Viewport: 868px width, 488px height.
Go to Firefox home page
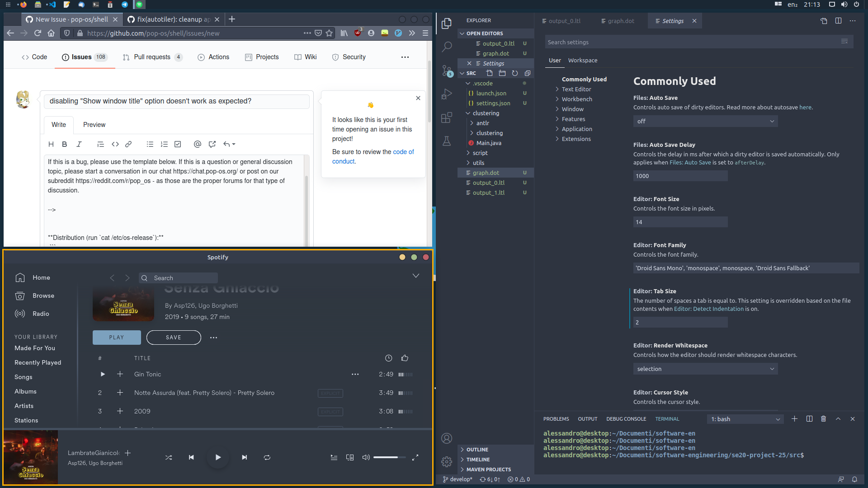tap(51, 33)
